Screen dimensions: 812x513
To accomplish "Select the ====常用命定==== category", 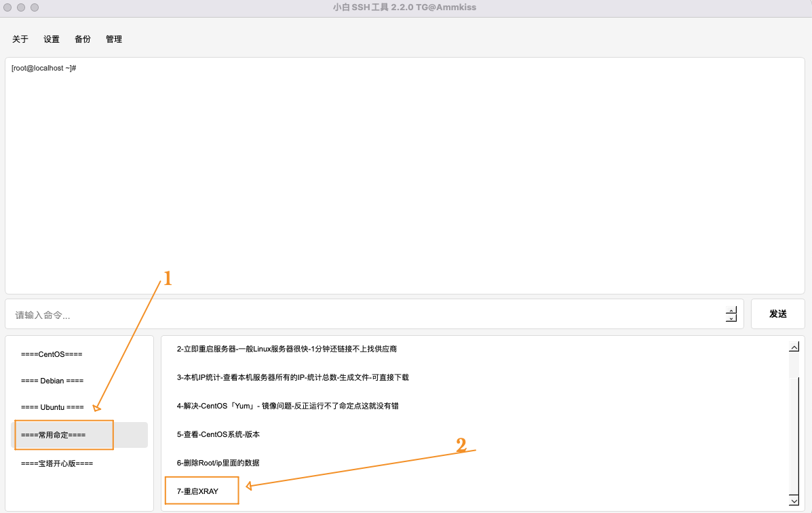I will click(x=54, y=435).
